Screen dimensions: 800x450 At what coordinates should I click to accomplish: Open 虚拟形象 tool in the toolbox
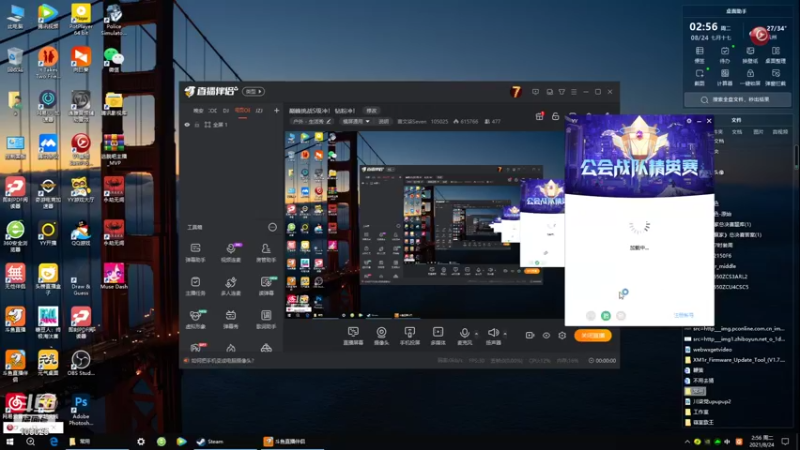tap(195, 319)
